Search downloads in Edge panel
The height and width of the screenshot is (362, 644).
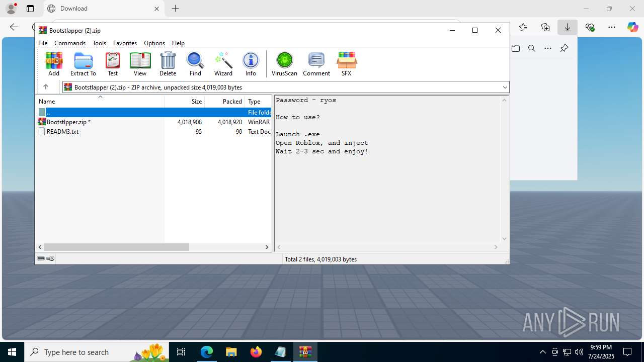coord(532,48)
